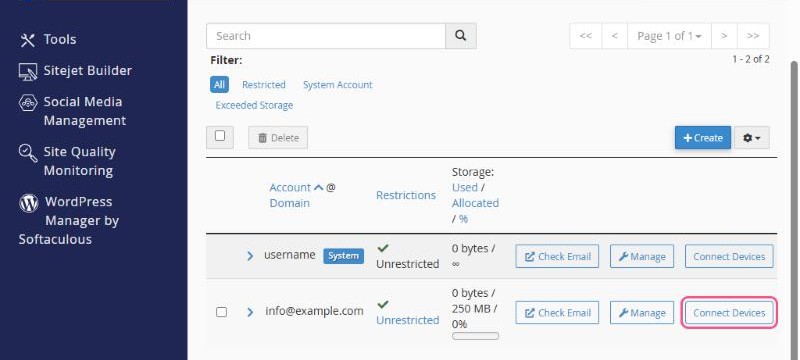Sort by Used storage header
This screenshot has width=800, height=360.
point(465,187)
